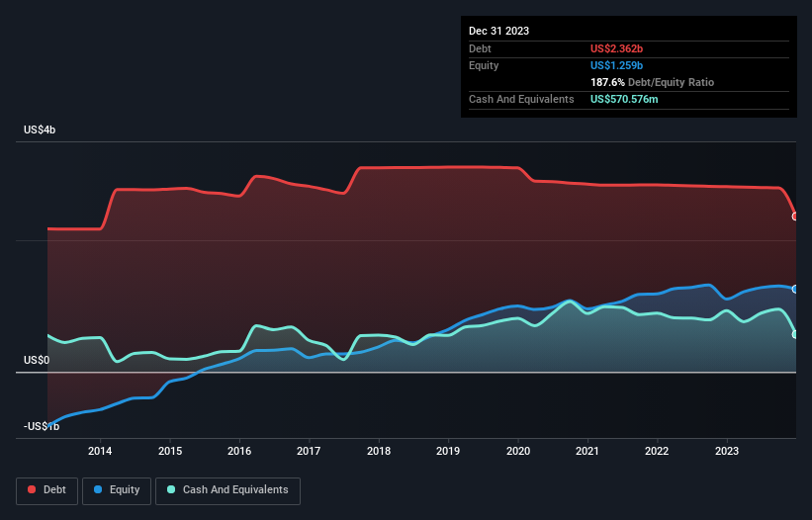Click the tooltip Debt row label
The image size is (812, 520).
480,48
